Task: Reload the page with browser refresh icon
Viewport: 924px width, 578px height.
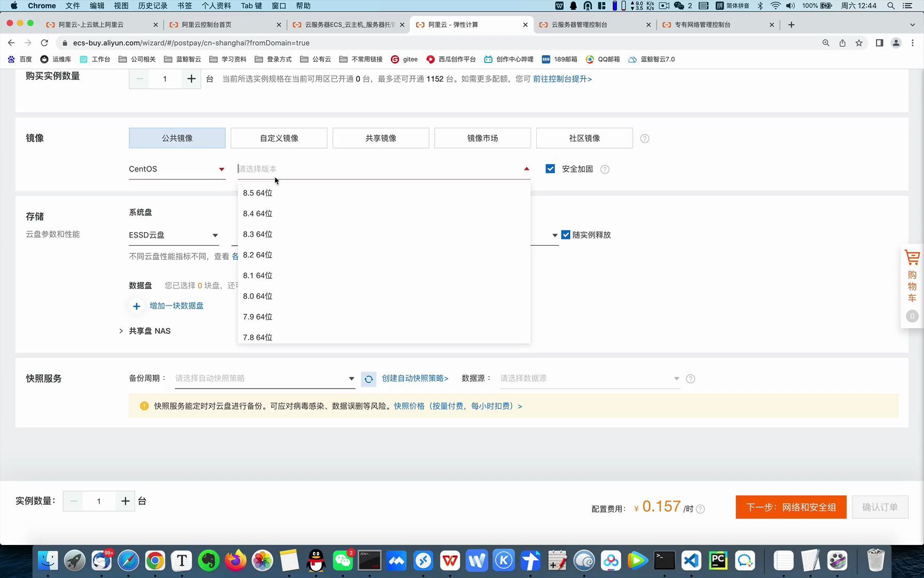Action: (x=44, y=43)
